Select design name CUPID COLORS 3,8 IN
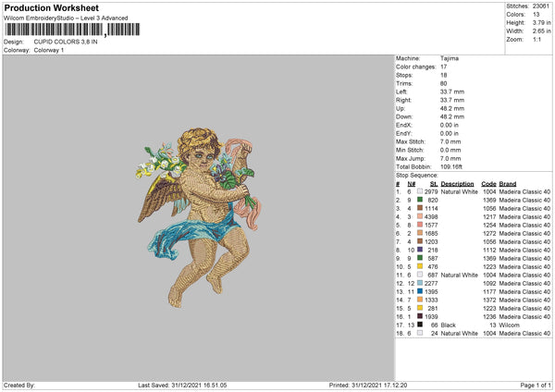Screen dimensions: 555x392 point(66,42)
